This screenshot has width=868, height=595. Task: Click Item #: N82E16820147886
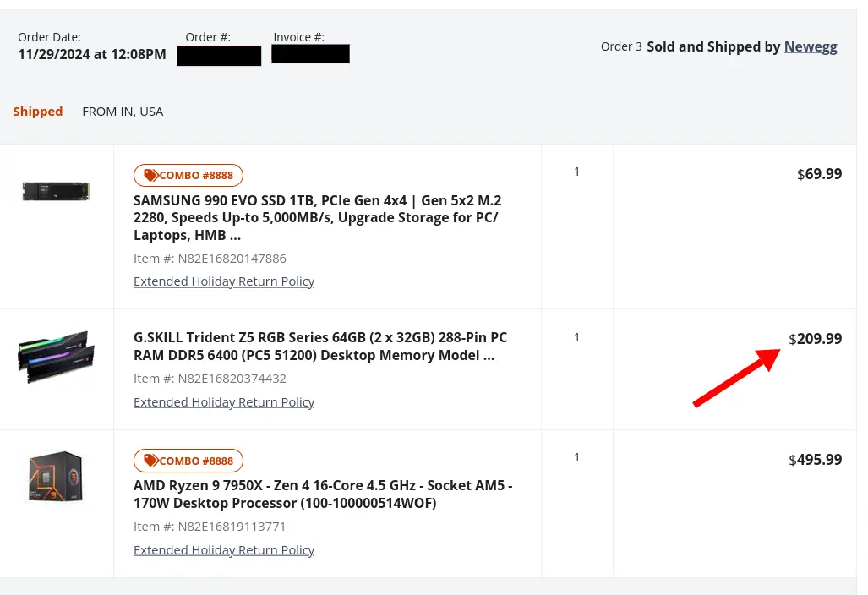pos(210,259)
